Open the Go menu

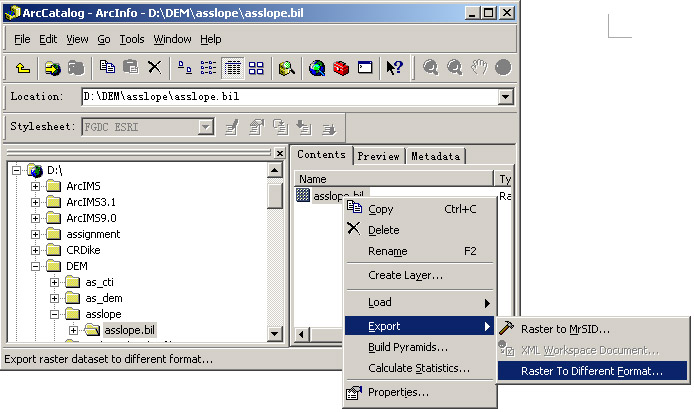click(104, 39)
